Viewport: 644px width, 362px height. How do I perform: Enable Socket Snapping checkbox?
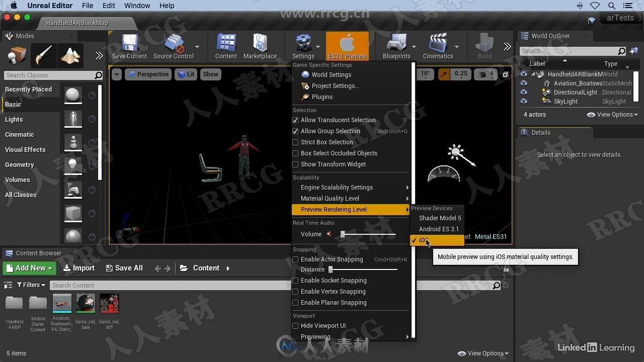pos(295,281)
